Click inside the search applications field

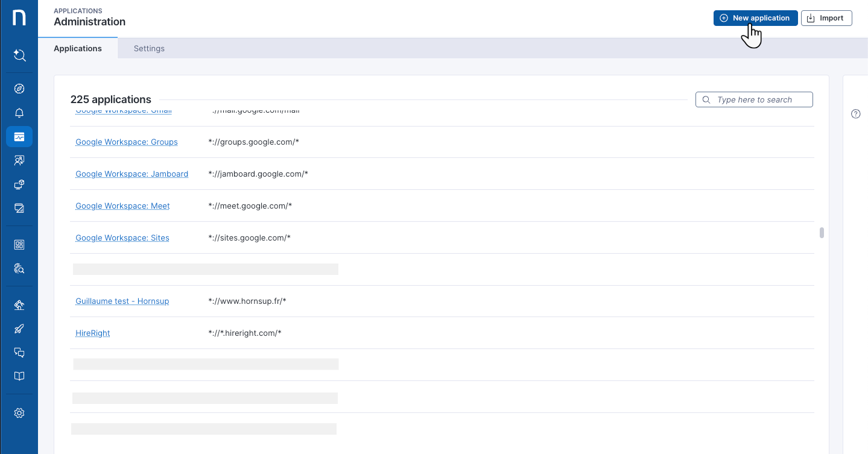(x=754, y=99)
